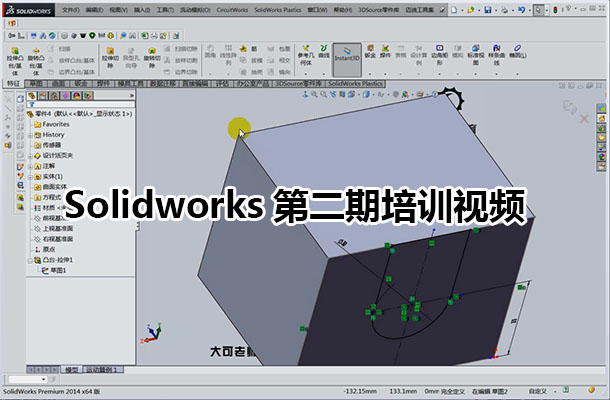Click the SolidWorks logo in title bar

pos(27,8)
